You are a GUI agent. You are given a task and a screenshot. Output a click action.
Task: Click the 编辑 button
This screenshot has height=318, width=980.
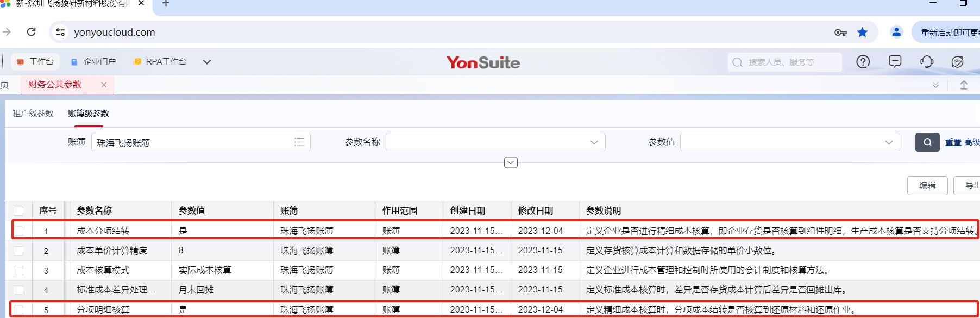[x=927, y=186]
